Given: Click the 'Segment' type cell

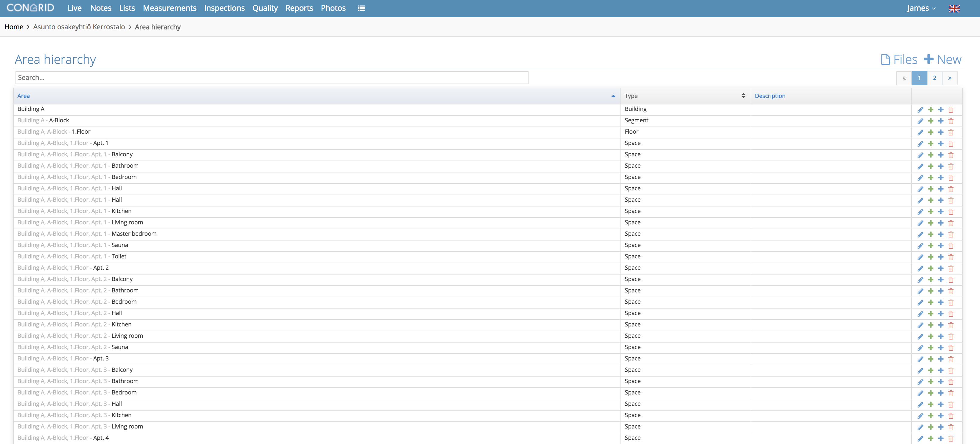Looking at the screenshot, I should pyautogui.click(x=686, y=121).
